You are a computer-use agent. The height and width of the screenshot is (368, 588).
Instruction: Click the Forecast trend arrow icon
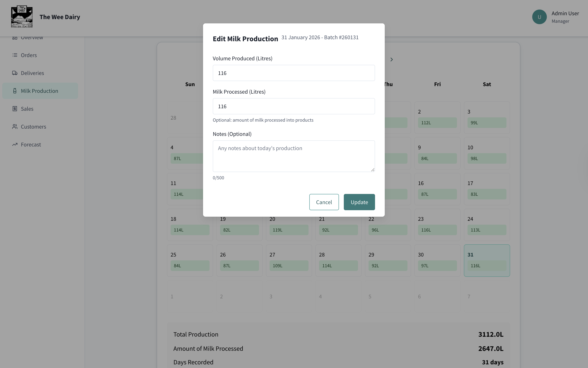pyautogui.click(x=15, y=145)
